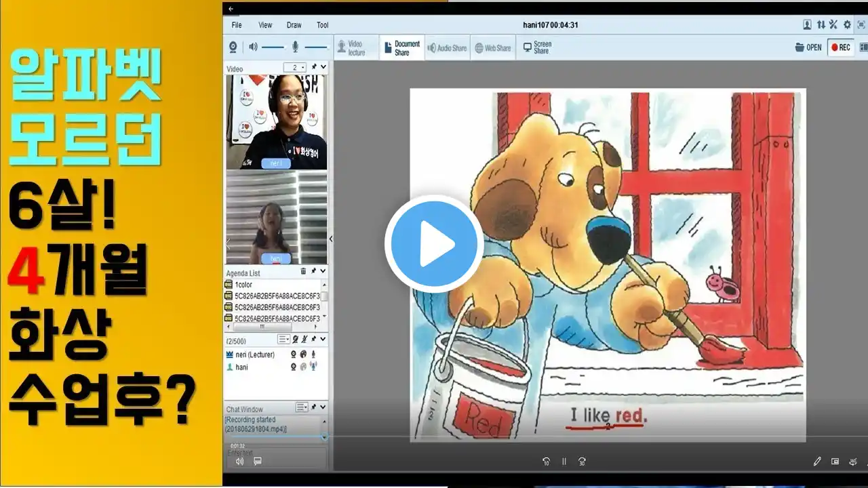Toggle neri's webcam icon

click(294, 354)
